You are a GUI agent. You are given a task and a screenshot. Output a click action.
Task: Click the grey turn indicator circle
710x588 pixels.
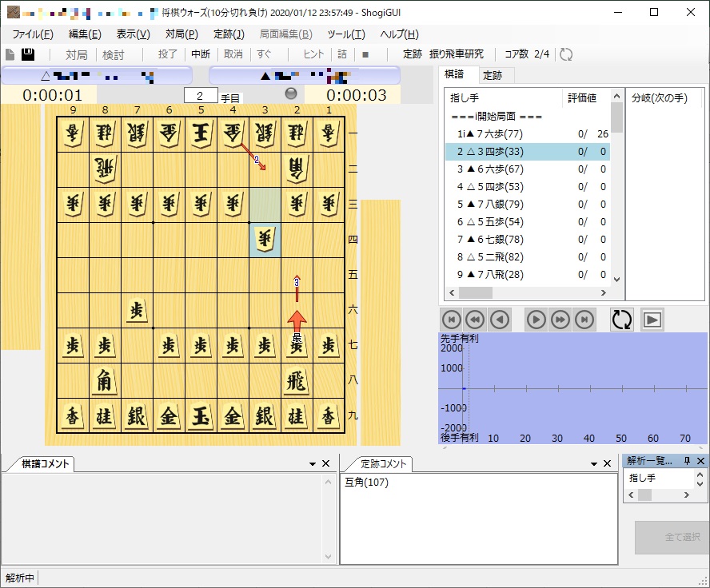[291, 93]
